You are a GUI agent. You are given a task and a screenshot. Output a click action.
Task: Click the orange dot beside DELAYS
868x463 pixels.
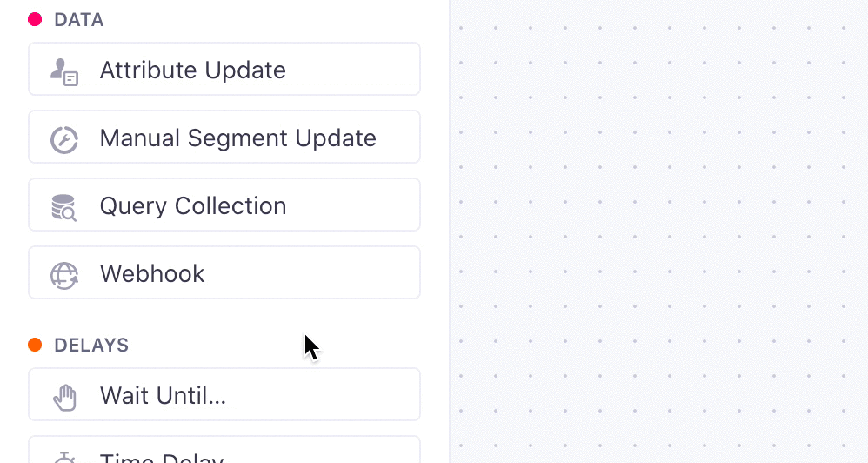[35, 345]
